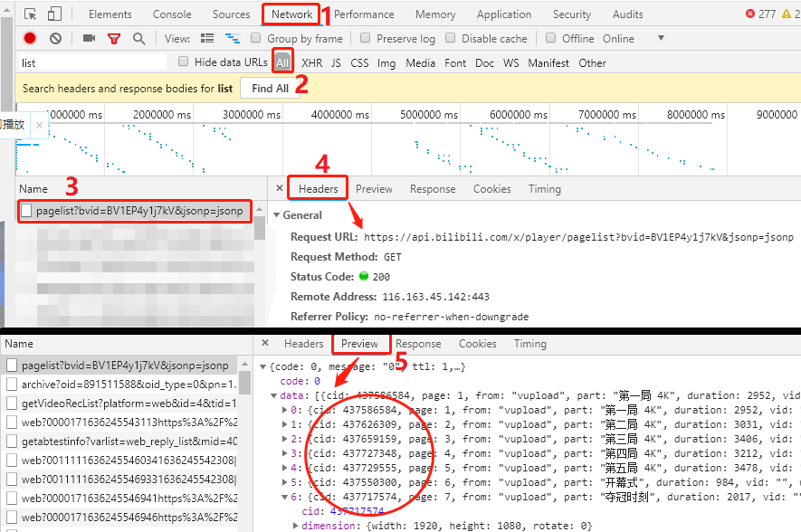Tick the Disable cache checkbox
The image size is (801, 532).
(450, 38)
